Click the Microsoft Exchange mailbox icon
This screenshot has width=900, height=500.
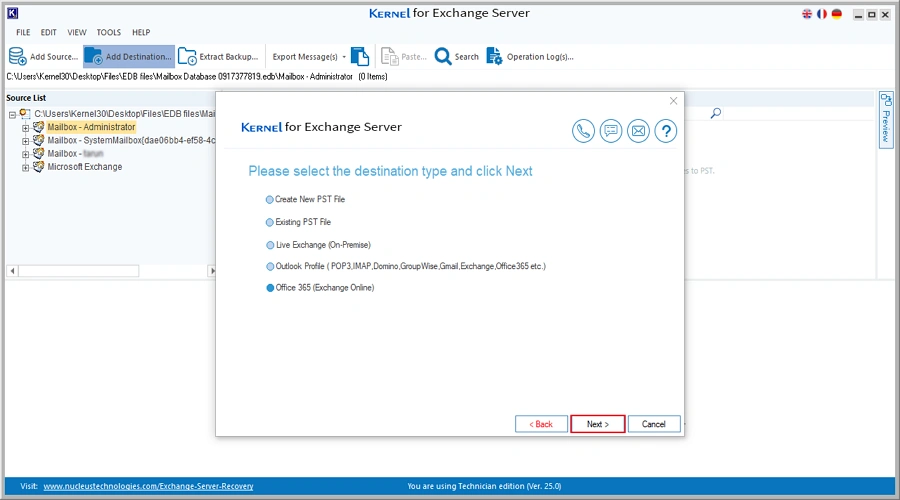coord(38,166)
